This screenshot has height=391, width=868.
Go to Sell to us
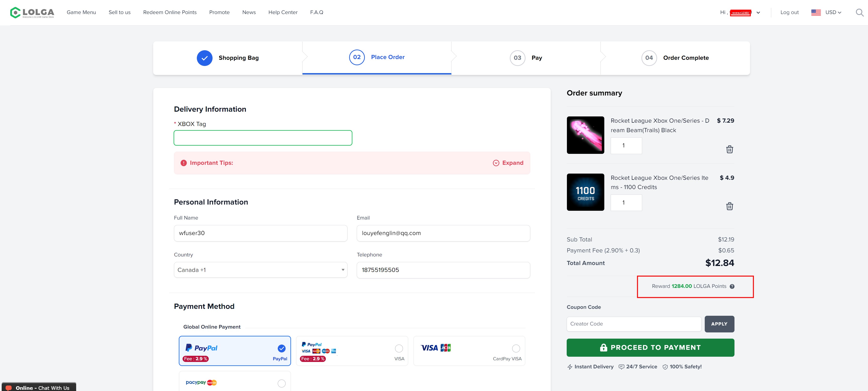(120, 12)
